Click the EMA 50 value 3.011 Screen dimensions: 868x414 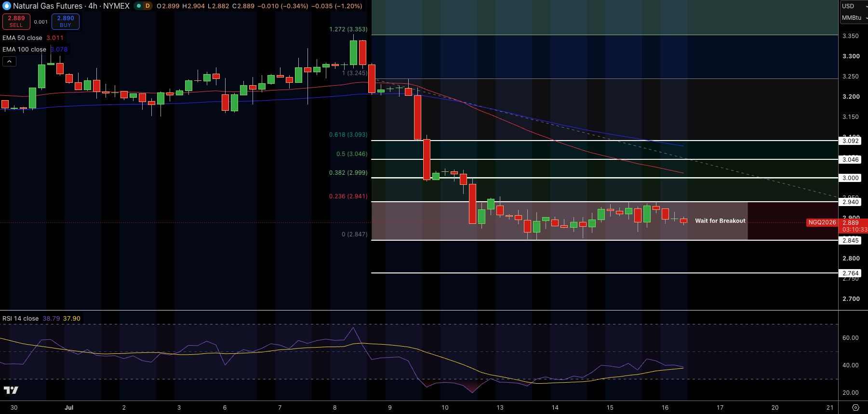(x=55, y=38)
